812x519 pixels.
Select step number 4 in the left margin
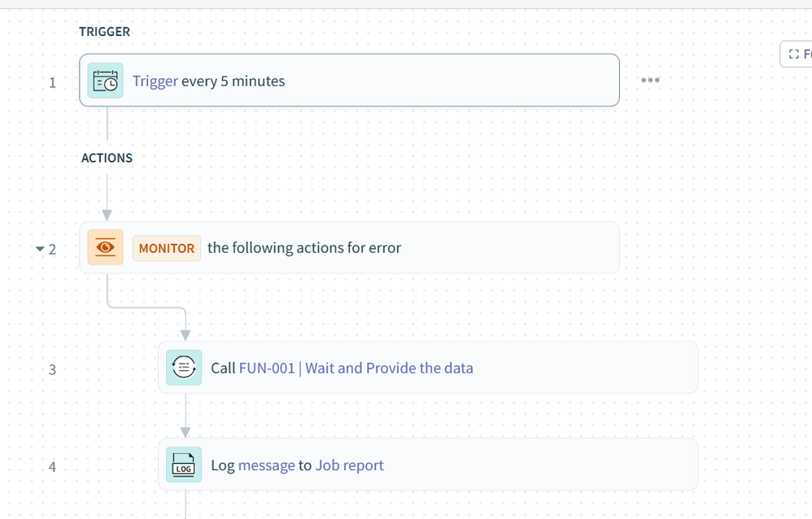[x=53, y=467]
